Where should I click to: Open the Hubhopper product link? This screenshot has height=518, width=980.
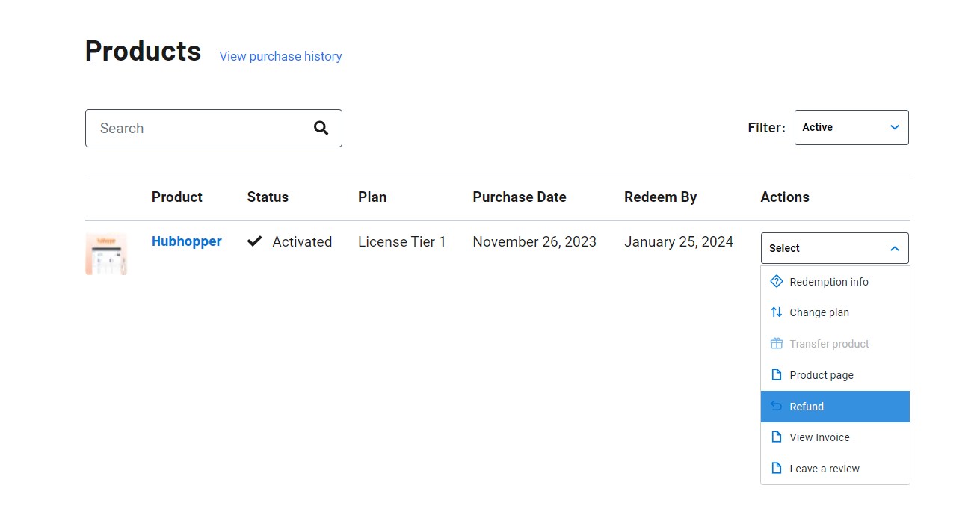pos(186,241)
